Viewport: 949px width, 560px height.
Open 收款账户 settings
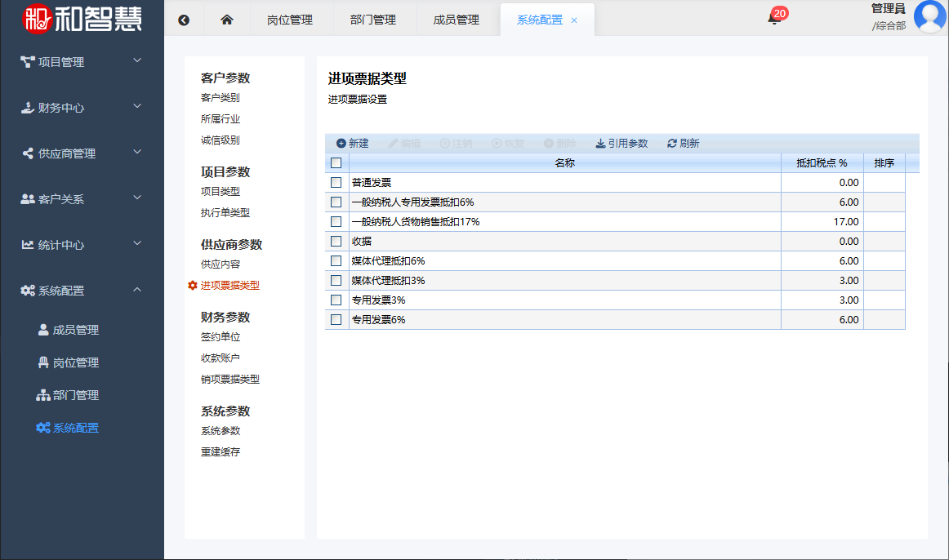coord(221,358)
